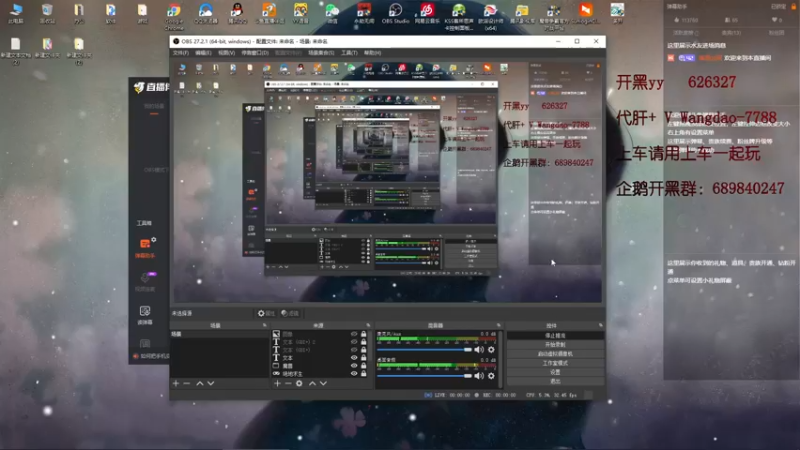Viewport: 800px width, 450px height.
Task: Move scene down with arrow icon
Action: (211, 383)
